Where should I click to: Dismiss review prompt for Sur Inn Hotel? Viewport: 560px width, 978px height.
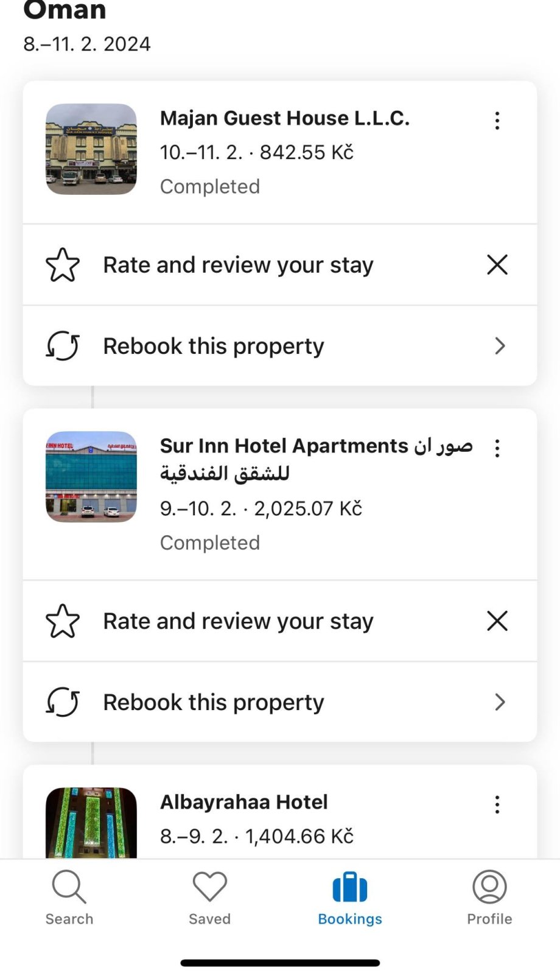497,621
